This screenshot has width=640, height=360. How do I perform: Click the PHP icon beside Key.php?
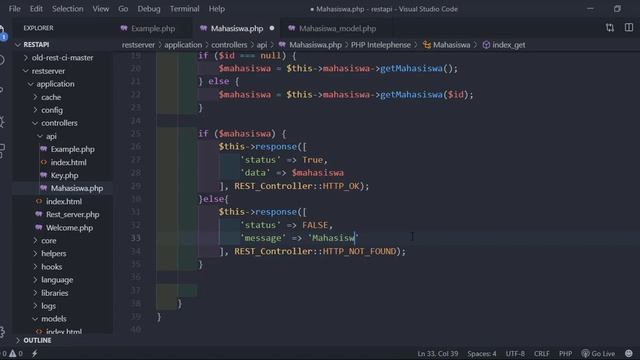point(44,175)
